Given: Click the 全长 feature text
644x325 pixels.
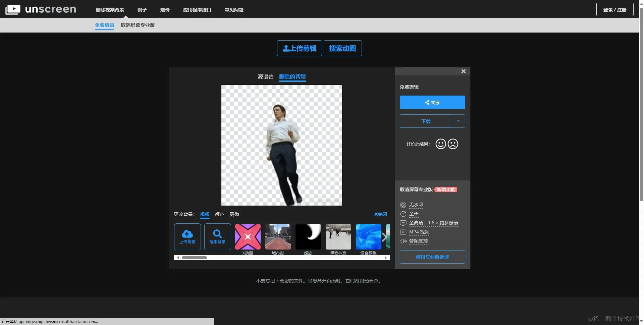Looking at the screenshot, I should (414, 214).
